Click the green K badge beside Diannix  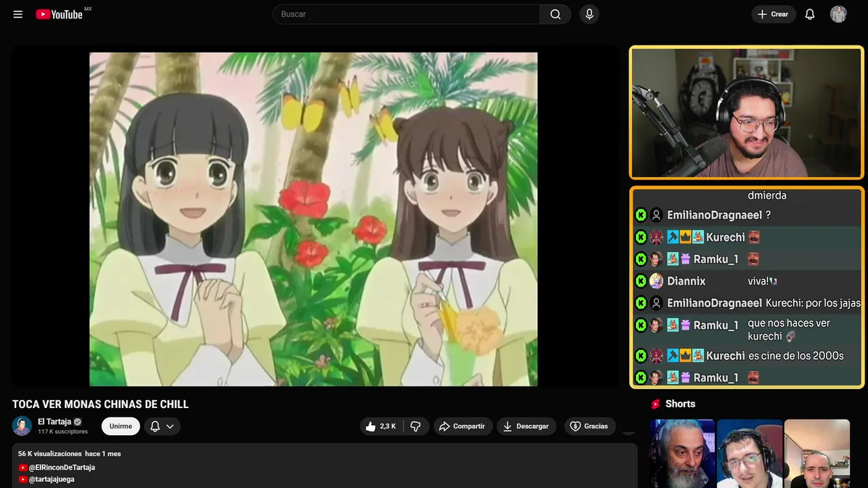(641, 281)
